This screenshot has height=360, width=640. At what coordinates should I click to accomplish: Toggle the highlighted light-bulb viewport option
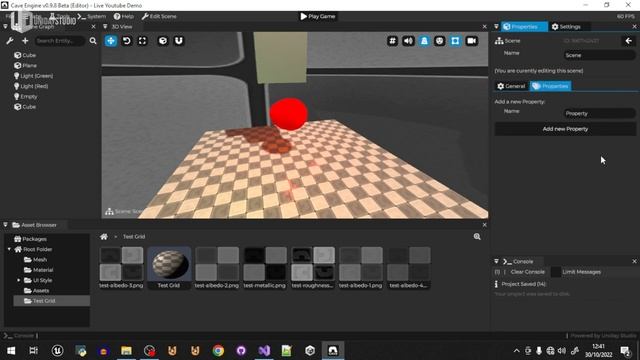pos(424,41)
